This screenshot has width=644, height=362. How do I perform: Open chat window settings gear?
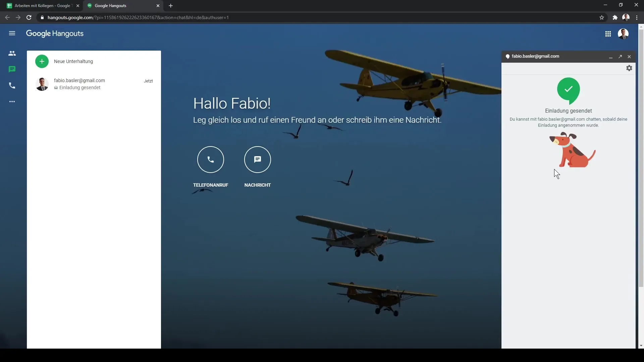(629, 68)
